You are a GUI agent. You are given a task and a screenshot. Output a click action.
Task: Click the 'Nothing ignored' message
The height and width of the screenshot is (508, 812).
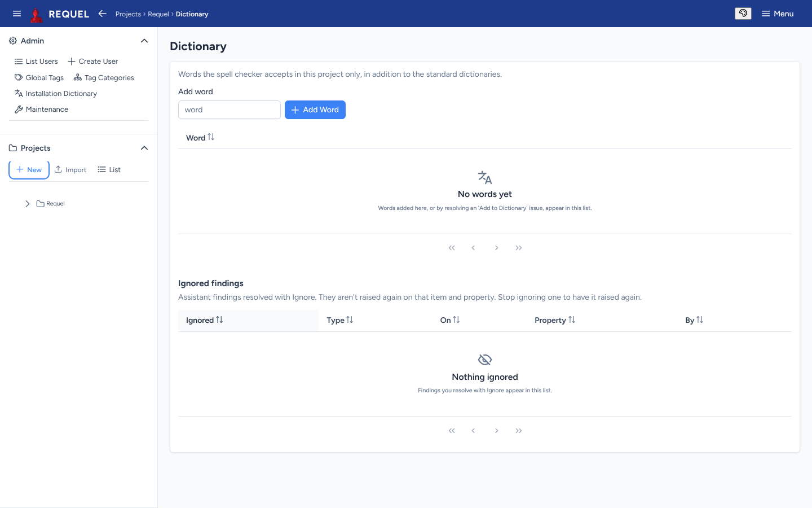point(485,377)
